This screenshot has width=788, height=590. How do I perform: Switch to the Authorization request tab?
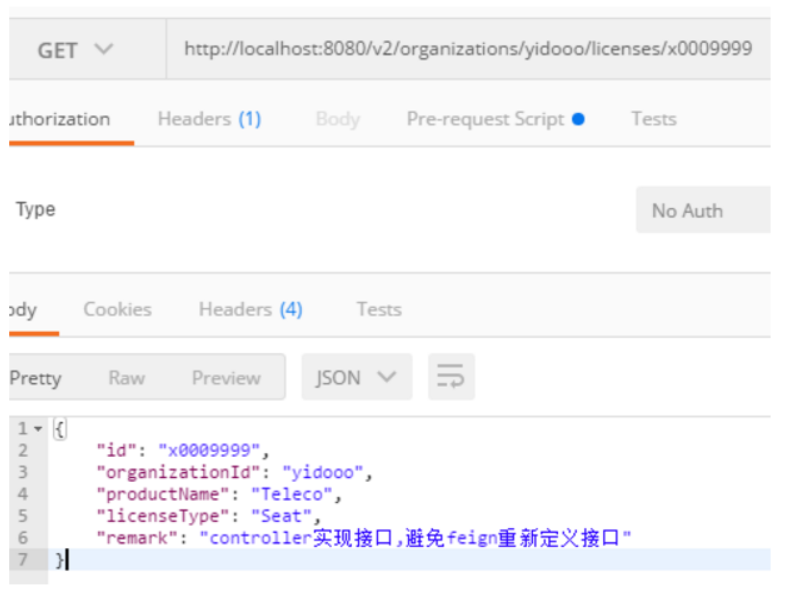pos(59,119)
